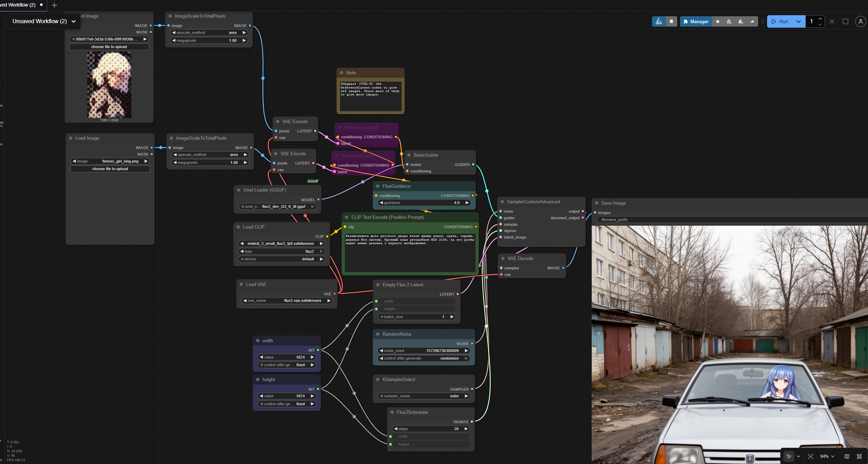868x464 pixels.
Task: Toggle link visibility icon at bottom right
Action: point(859,456)
